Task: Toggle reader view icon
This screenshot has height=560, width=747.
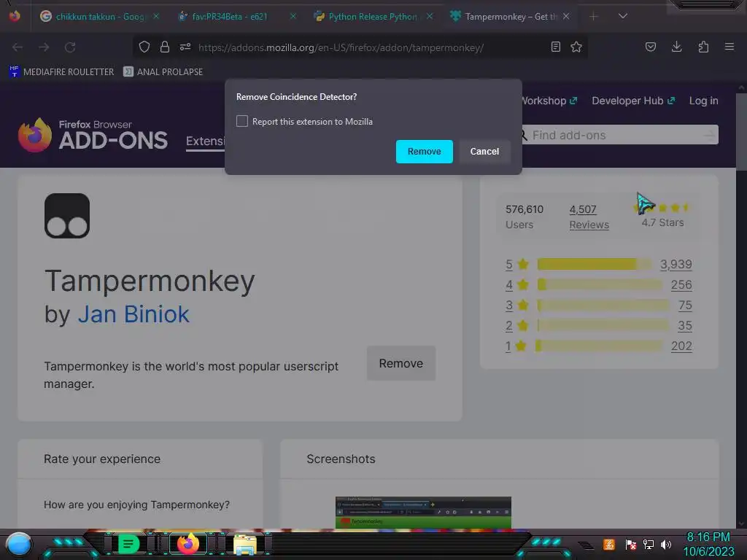Action: (x=555, y=47)
